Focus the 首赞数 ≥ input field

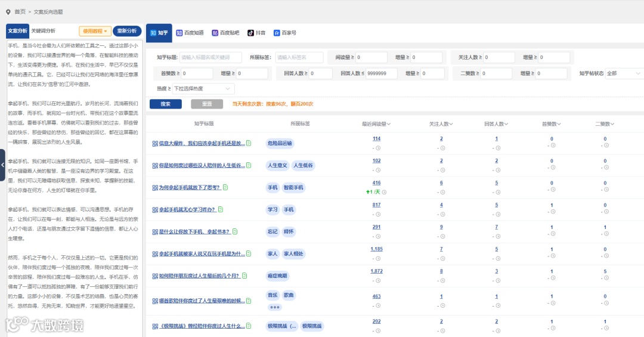click(x=197, y=73)
